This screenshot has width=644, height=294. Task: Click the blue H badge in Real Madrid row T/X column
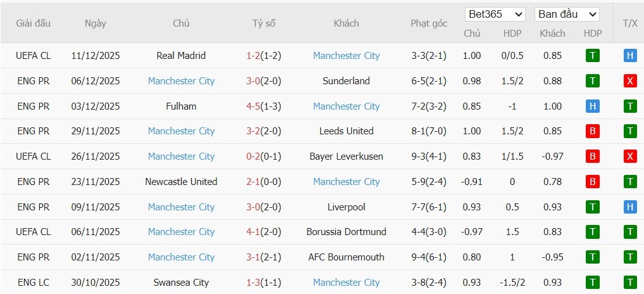pos(630,56)
